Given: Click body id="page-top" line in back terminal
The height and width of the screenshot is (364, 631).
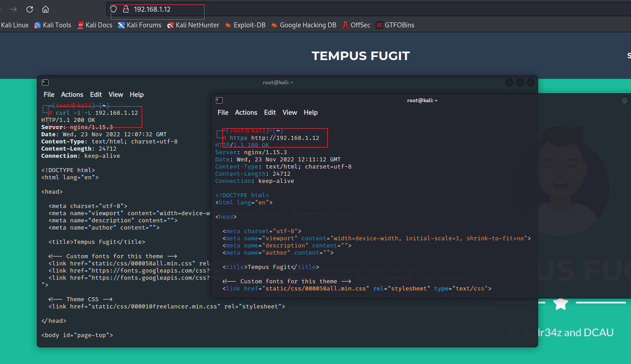Looking at the screenshot, I should [77, 335].
